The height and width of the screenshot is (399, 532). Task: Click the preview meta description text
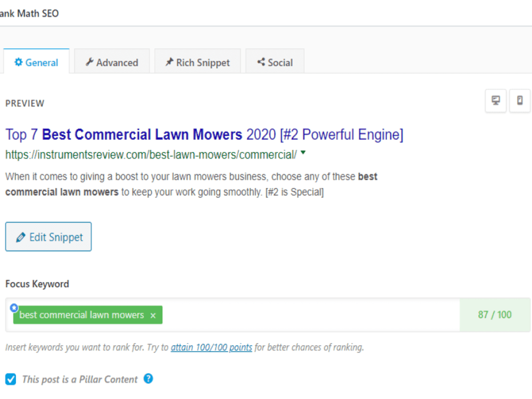192,184
